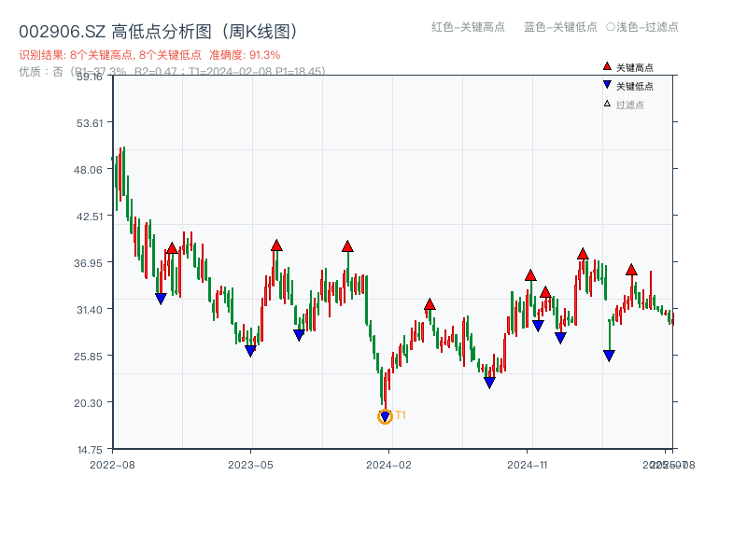Viewport: 747px width, 560px height.
Task: Click the red 识别结果 summary line
Action: 149,55
